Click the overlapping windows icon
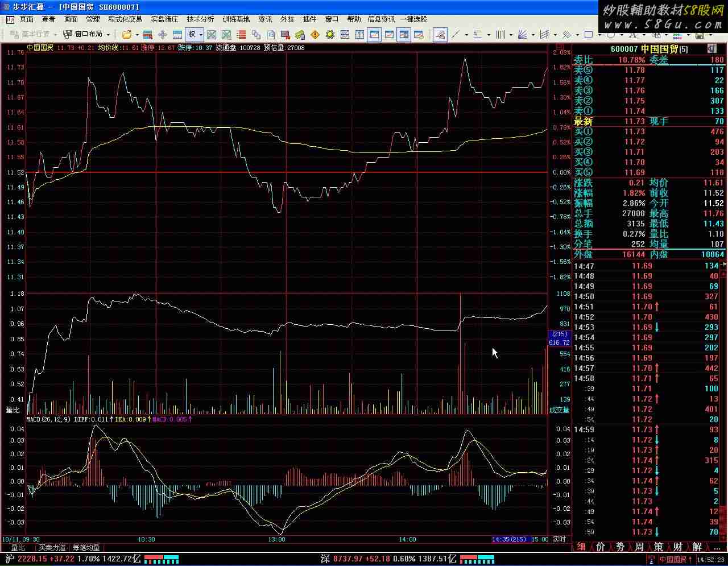Viewport: 728px width, 566px height. [x=256, y=35]
